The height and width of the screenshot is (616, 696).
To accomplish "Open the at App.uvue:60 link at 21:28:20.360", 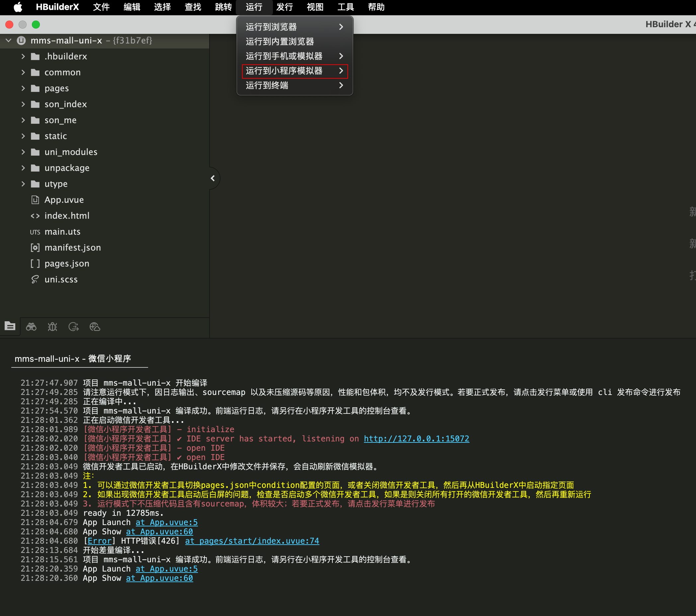I will (x=159, y=578).
